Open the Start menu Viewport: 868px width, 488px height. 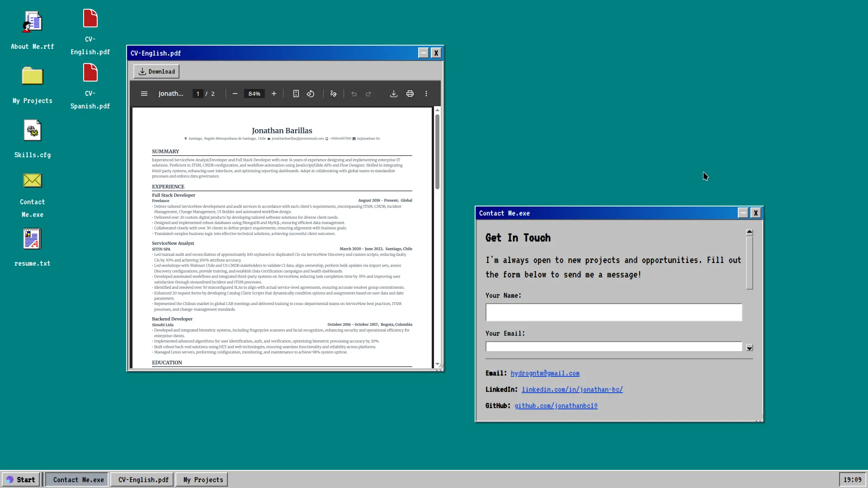pyautogui.click(x=21, y=479)
